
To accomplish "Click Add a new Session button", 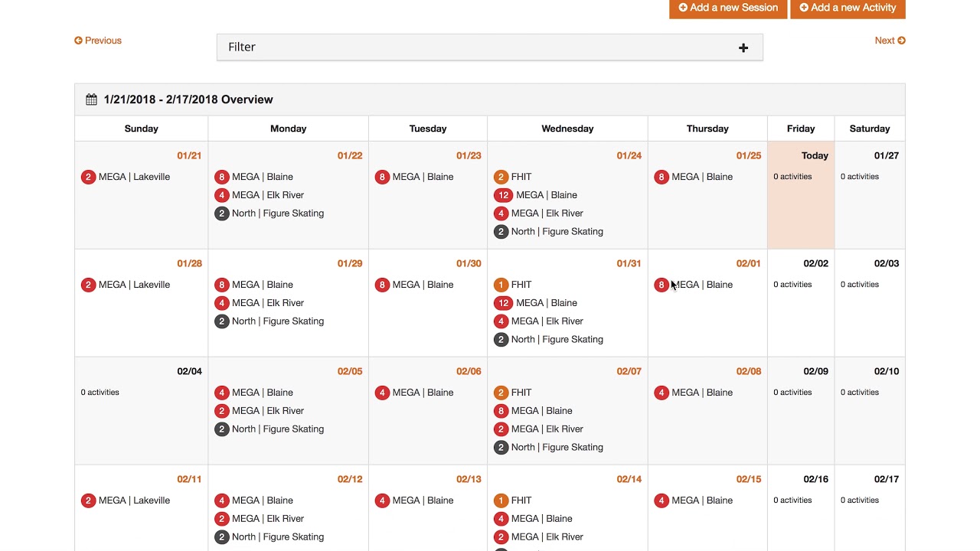I will pos(728,8).
